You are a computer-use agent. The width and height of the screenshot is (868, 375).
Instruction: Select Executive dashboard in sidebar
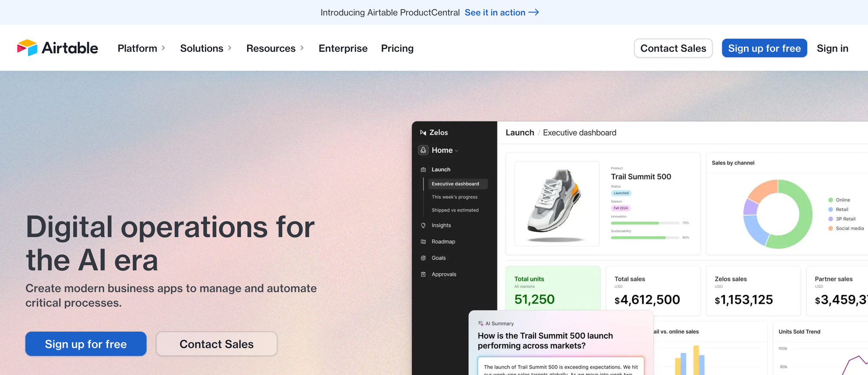458,184
